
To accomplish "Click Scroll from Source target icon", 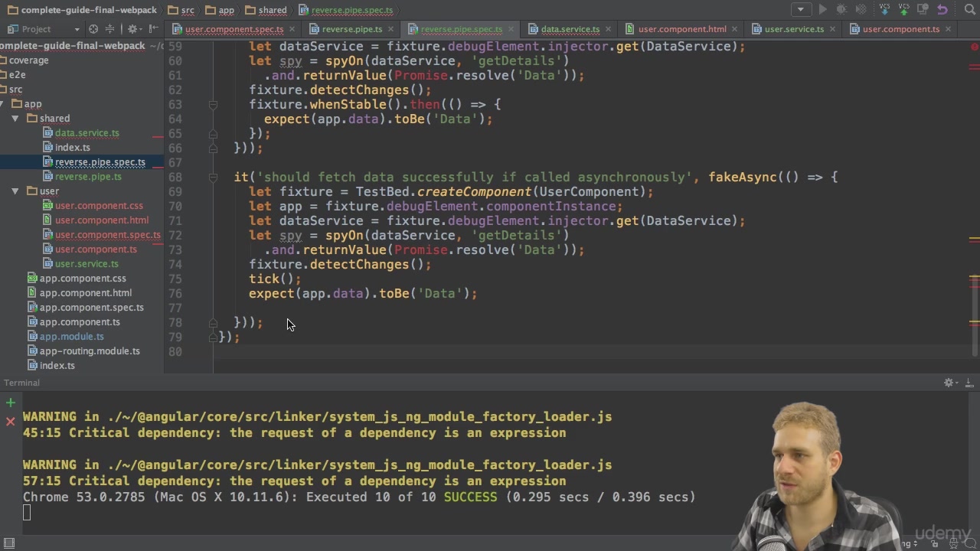I will click(93, 29).
